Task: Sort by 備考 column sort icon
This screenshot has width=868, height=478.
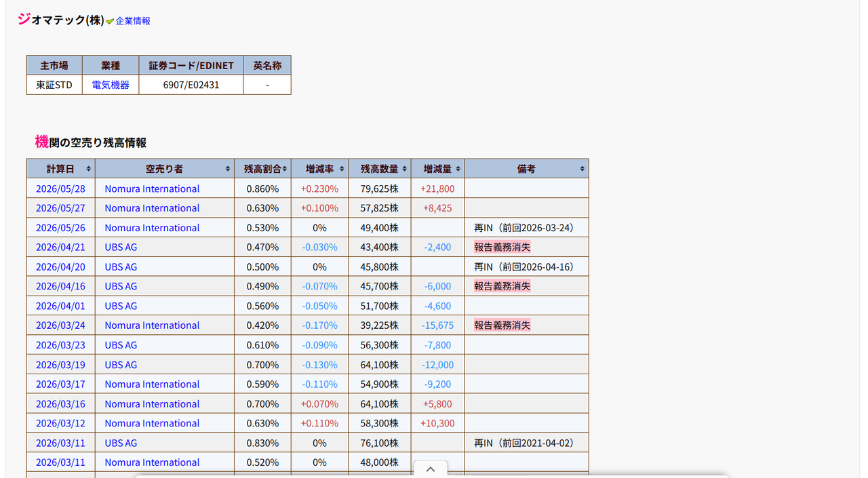Action: [x=583, y=169]
